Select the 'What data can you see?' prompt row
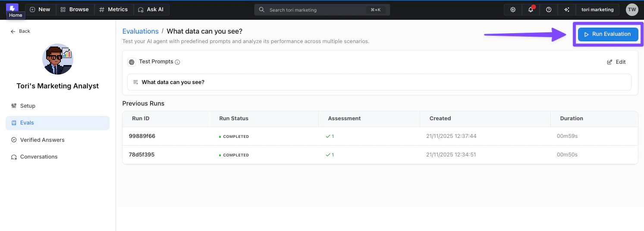Screen dimensions: 644x231 point(379,82)
